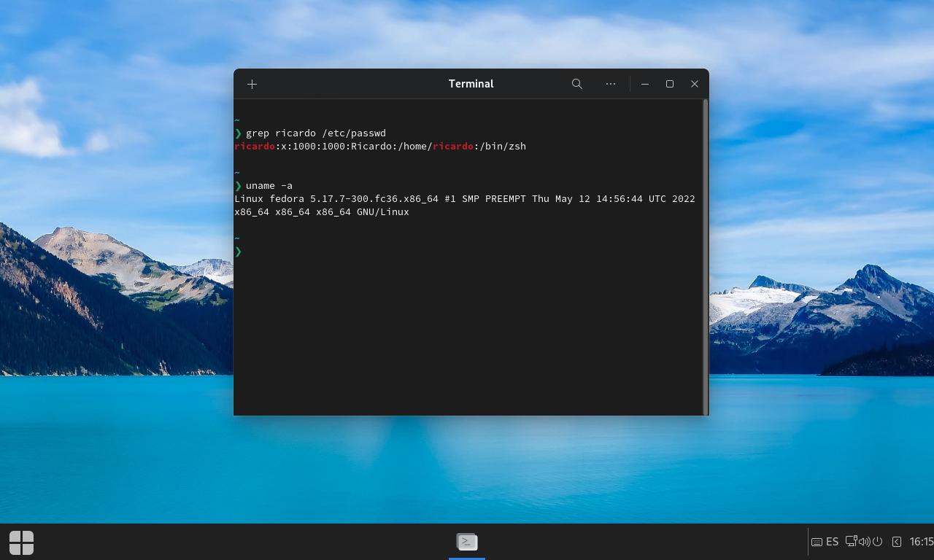
Task: Open the ES keyboard layout indicator
Action: tap(825, 542)
